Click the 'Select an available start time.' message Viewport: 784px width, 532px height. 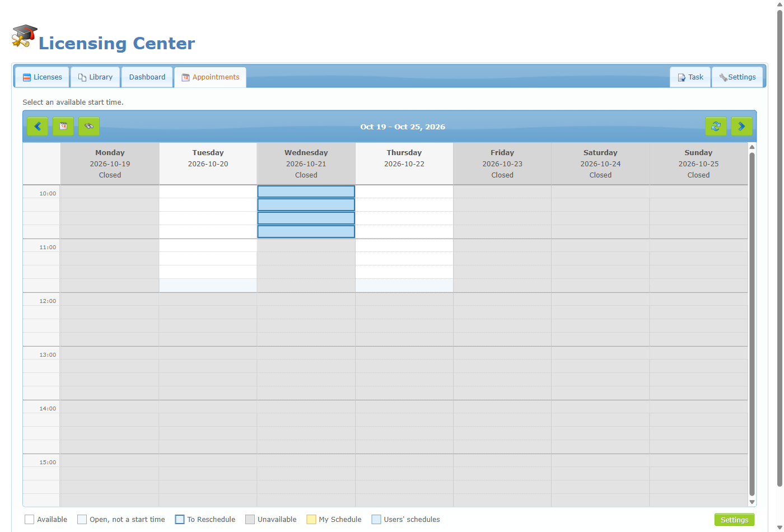click(73, 102)
